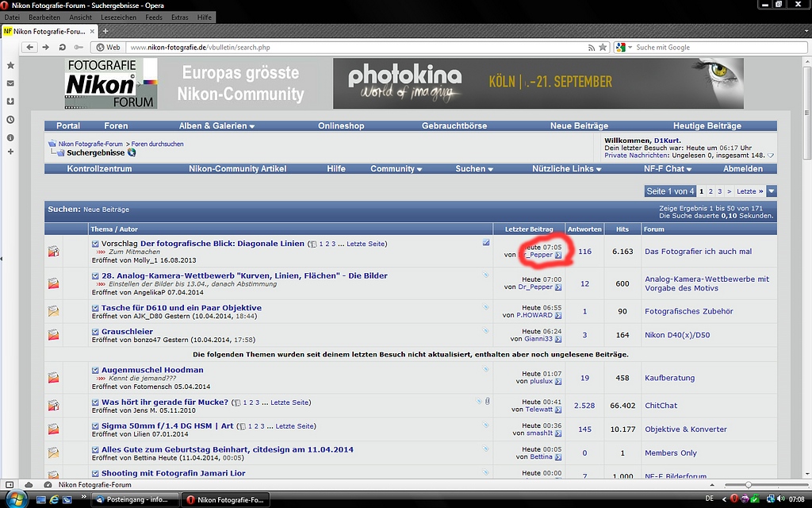Open the Kaufberatung forum link

669,378
